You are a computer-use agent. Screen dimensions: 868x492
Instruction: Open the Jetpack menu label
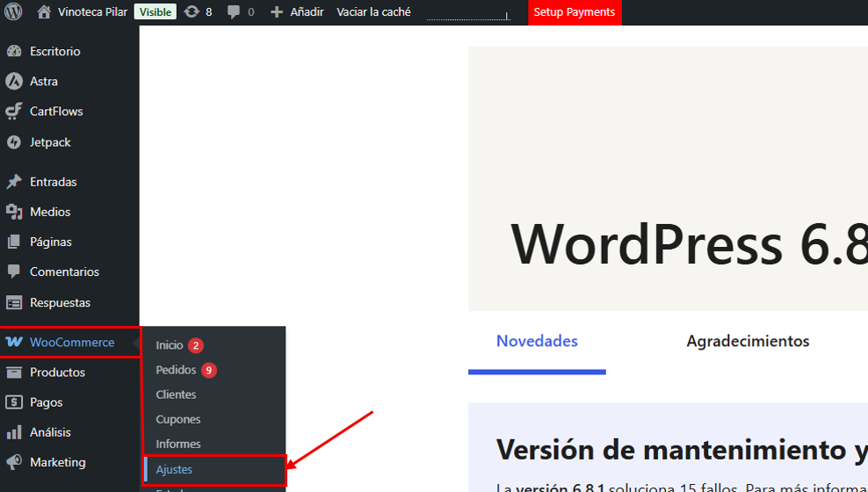click(50, 142)
